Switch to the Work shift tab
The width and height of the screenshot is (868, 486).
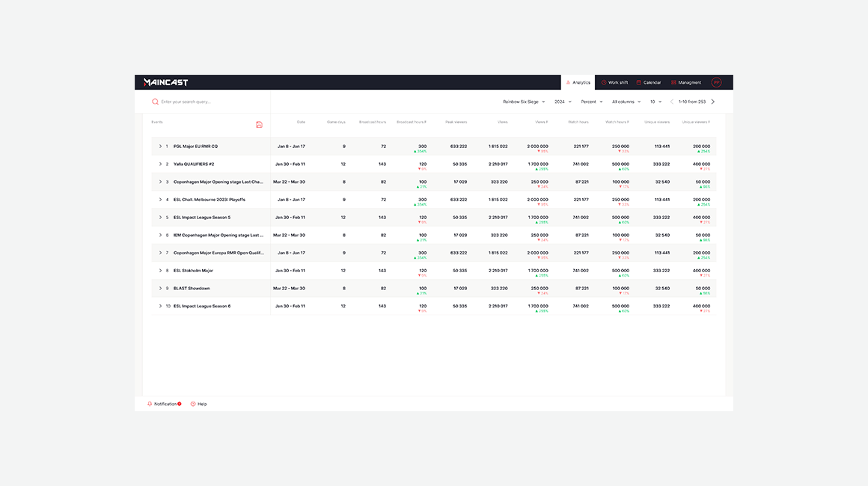pos(614,82)
